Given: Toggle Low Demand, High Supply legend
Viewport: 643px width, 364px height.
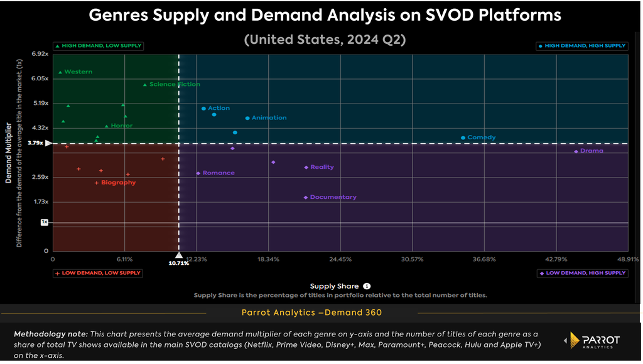Looking at the screenshot, I should (x=582, y=273).
